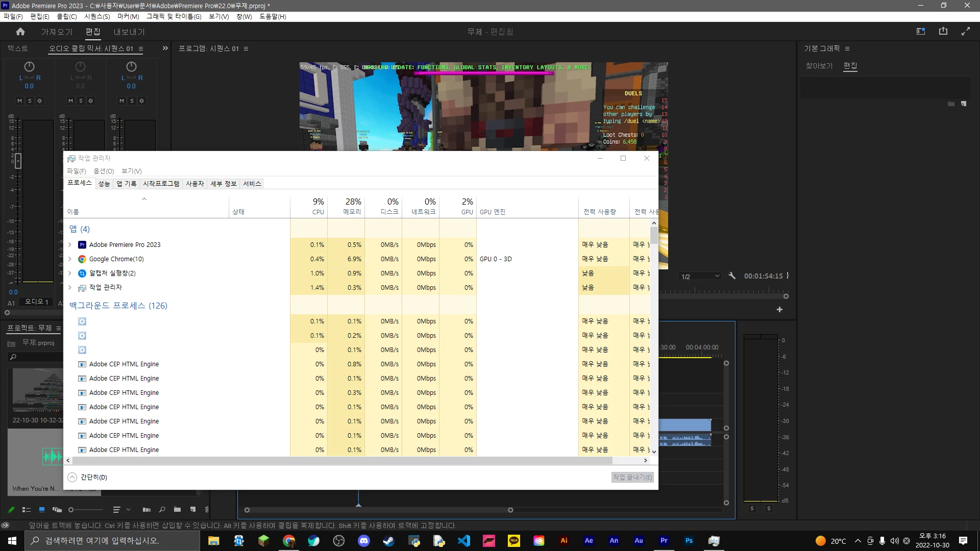Click the green pencil writable-project icon
Screen dimensions: 980x551
pyautogui.click(x=11, y=509)
